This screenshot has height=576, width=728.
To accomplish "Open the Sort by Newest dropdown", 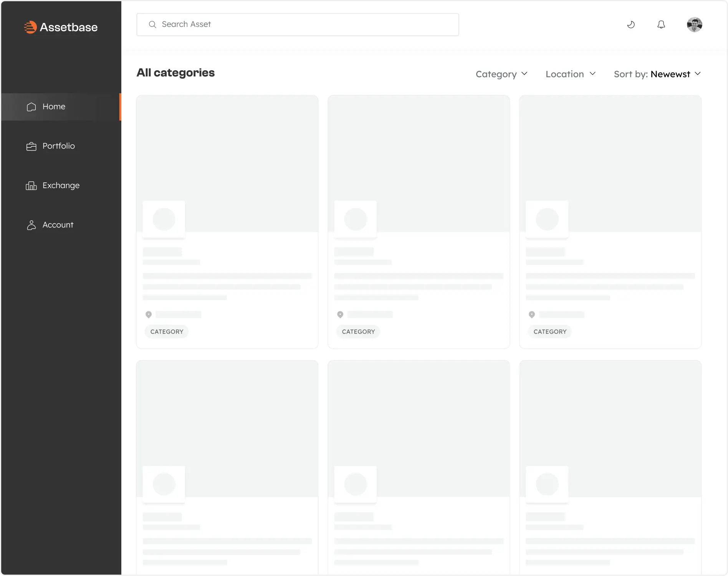I will coord(657,74).
